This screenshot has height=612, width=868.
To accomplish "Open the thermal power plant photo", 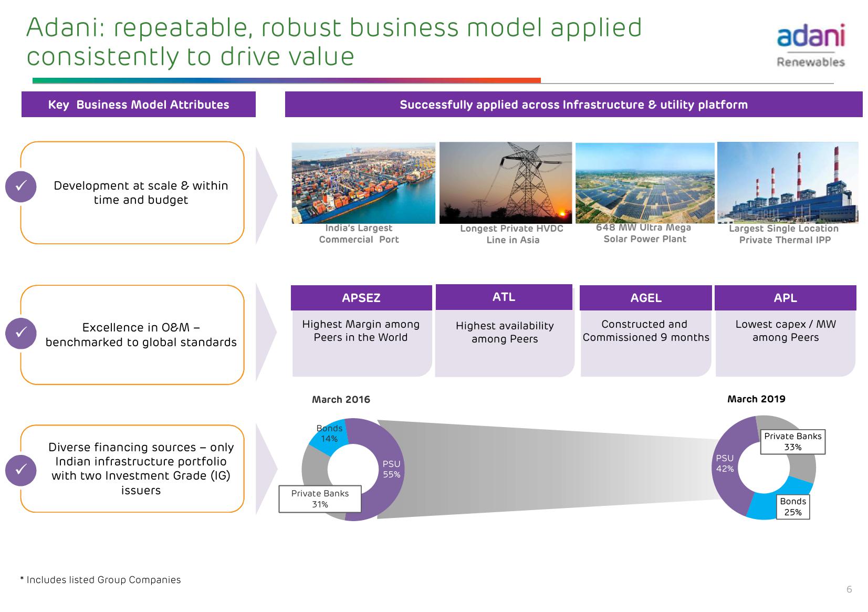I will click(x=788, y=183).
